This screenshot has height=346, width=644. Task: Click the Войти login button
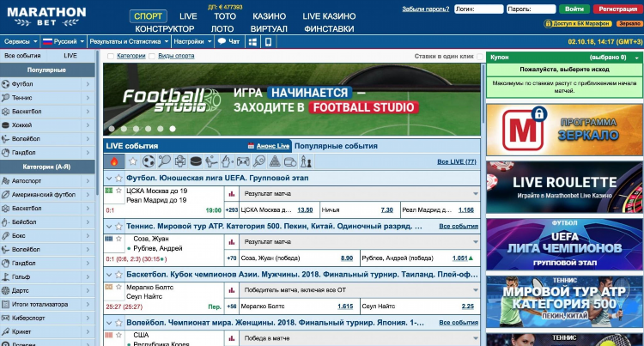pos(574,9)
